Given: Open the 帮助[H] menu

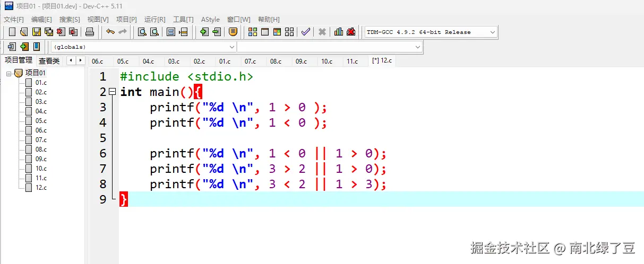Looking at the screenshot, I should (269, 20).
